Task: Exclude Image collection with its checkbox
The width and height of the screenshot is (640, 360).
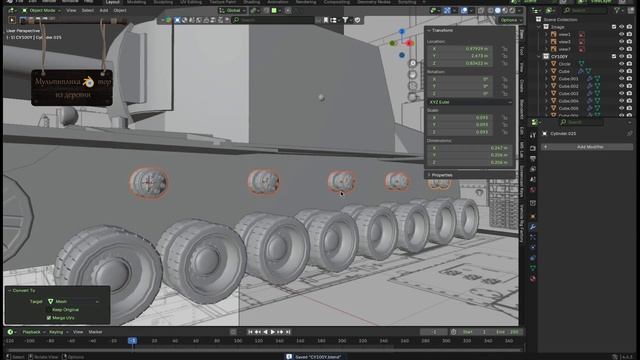Action: pos(614,27)
